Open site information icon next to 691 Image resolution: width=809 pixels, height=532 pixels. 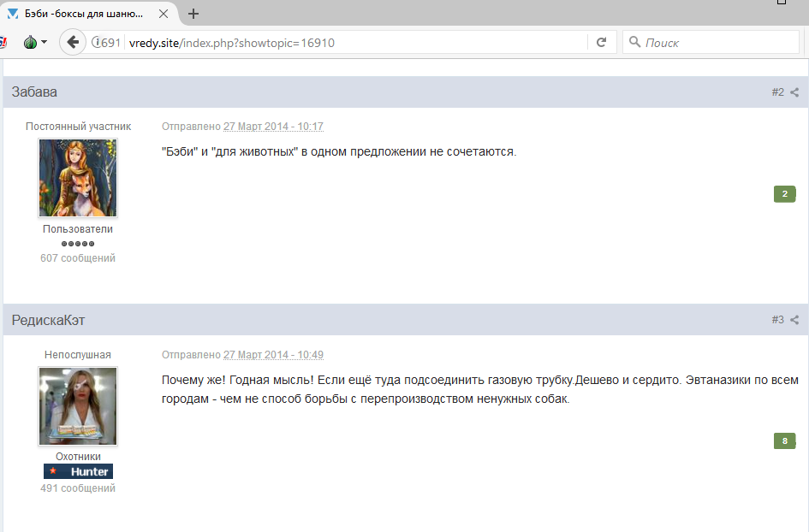pyautogui.click(x=96, y=42)
